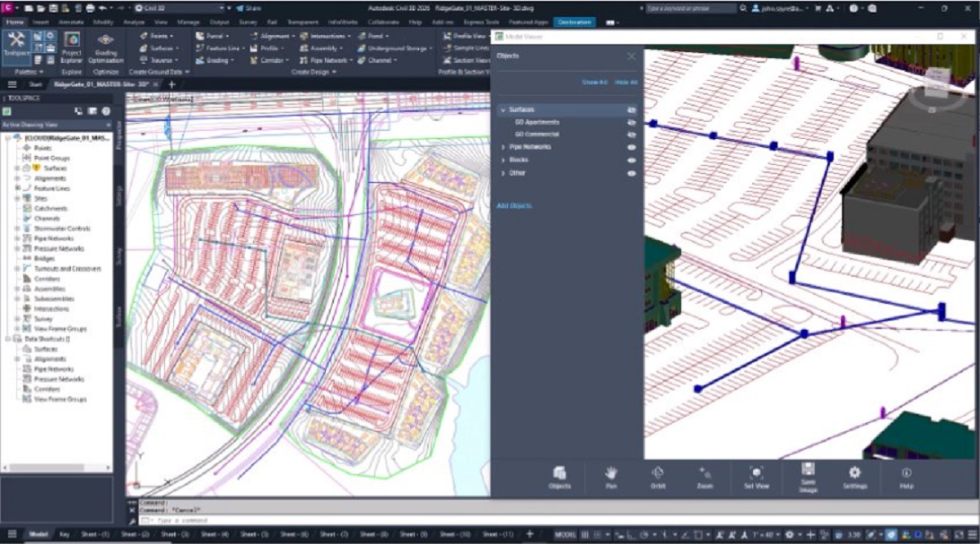Toggle visibility of GD Apartments surface
Screen dimensions: 980x544
pos(631,122)
